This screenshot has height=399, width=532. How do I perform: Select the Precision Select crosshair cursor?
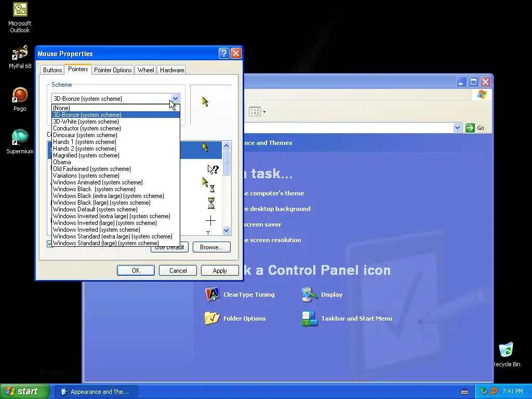click(210, 220)
